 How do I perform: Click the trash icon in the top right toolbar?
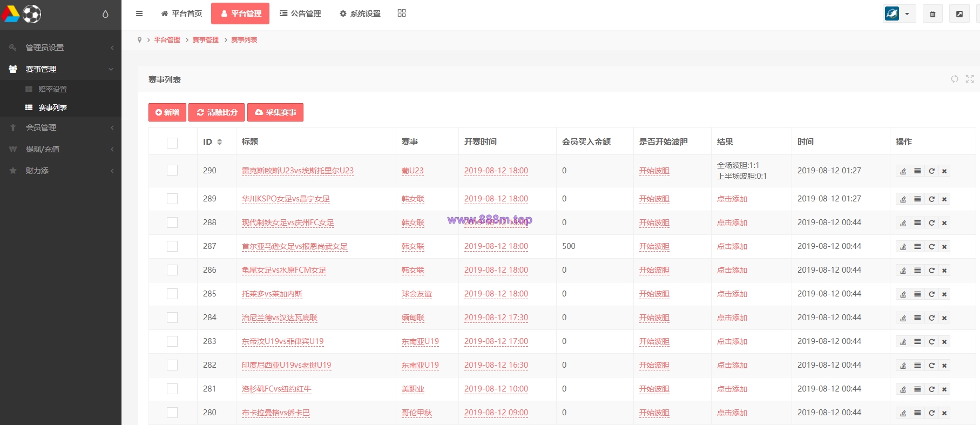point(932,14)
